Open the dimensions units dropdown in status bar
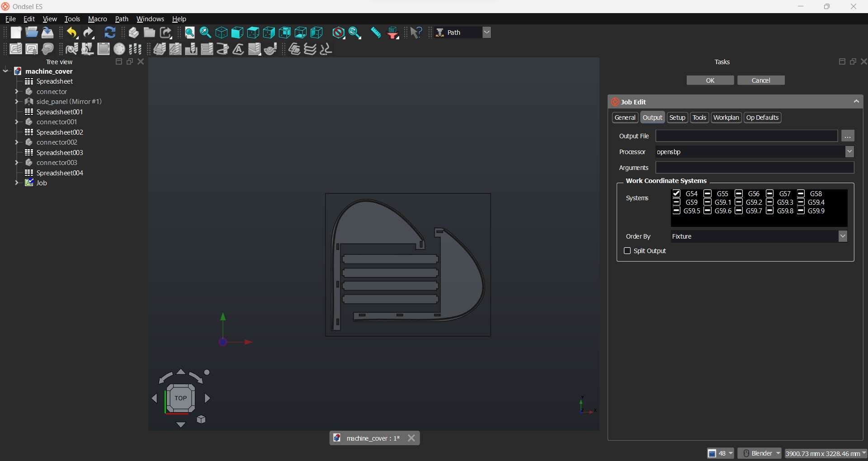The width and height of the screenshot is (868, 461). (x=826, y=453)
